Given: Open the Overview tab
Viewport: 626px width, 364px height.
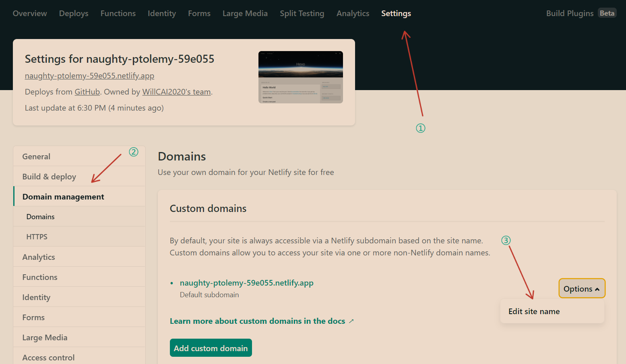Looking at the screenshot, I should (x=30, y=13).
